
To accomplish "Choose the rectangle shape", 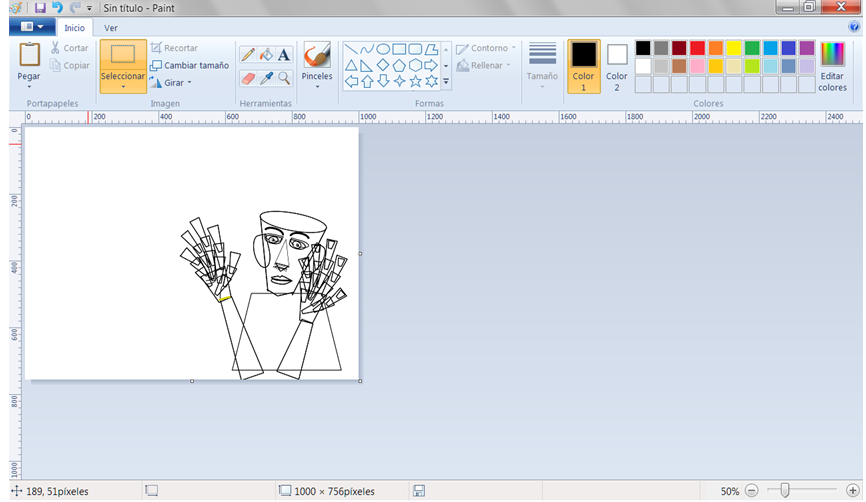I will tap(399, 49).
